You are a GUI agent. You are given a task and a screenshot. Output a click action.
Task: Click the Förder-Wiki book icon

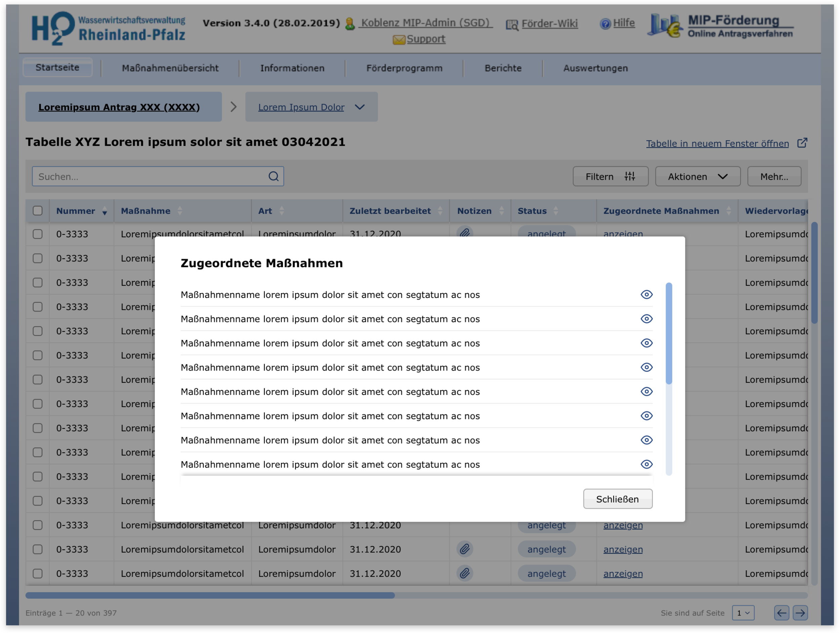click(511, 25)
